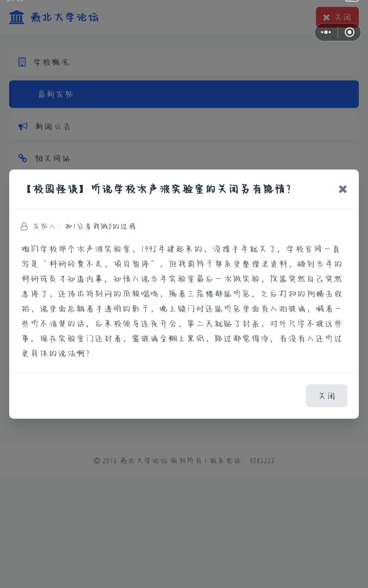Click the university building logo icon
The image size is (368, 588).
coord(16,17)
